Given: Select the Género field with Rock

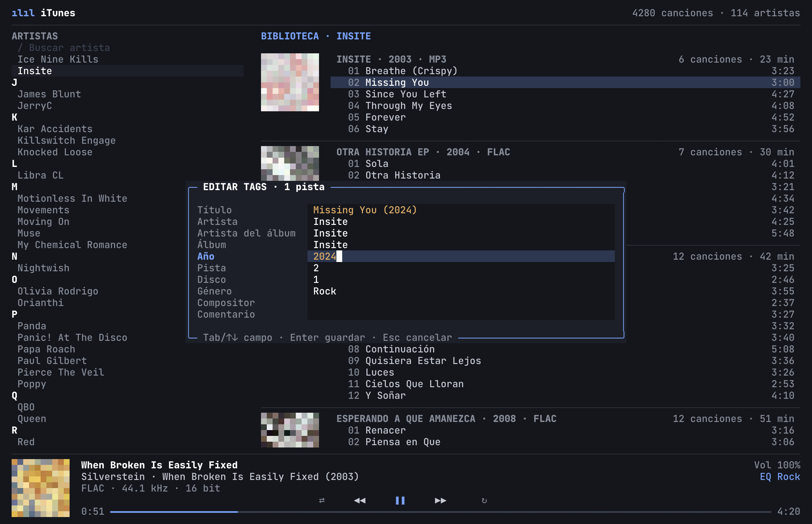Looking at the screenshot, I should [461, 291].
